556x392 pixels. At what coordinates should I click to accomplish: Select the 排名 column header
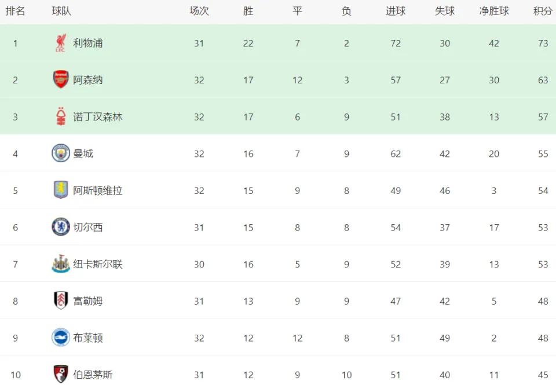point(15,11)
